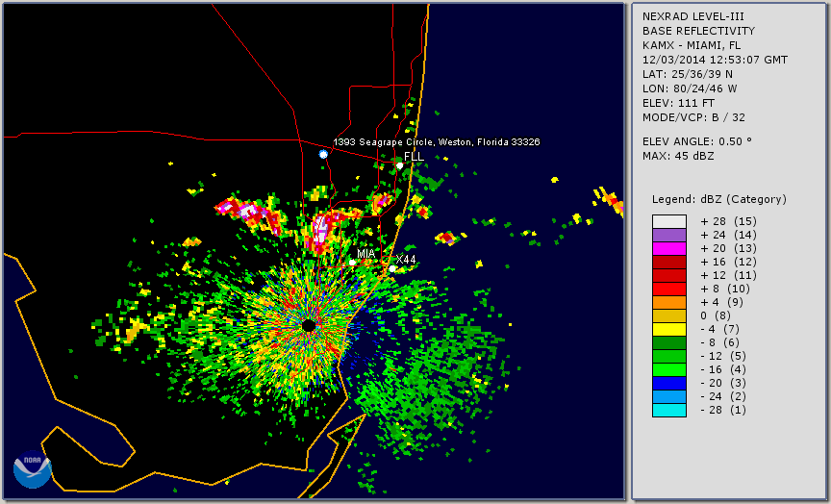Click the MIA airport label

[366, 254]
